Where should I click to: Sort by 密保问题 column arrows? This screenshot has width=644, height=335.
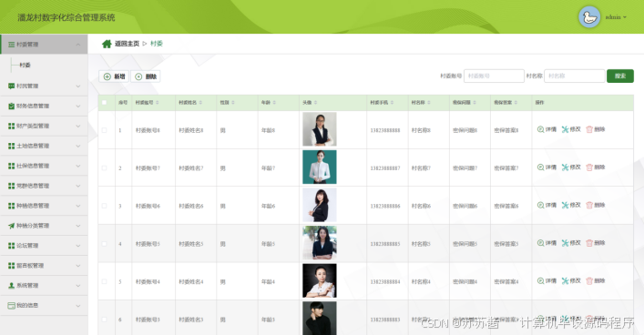[x=475, y=103]
